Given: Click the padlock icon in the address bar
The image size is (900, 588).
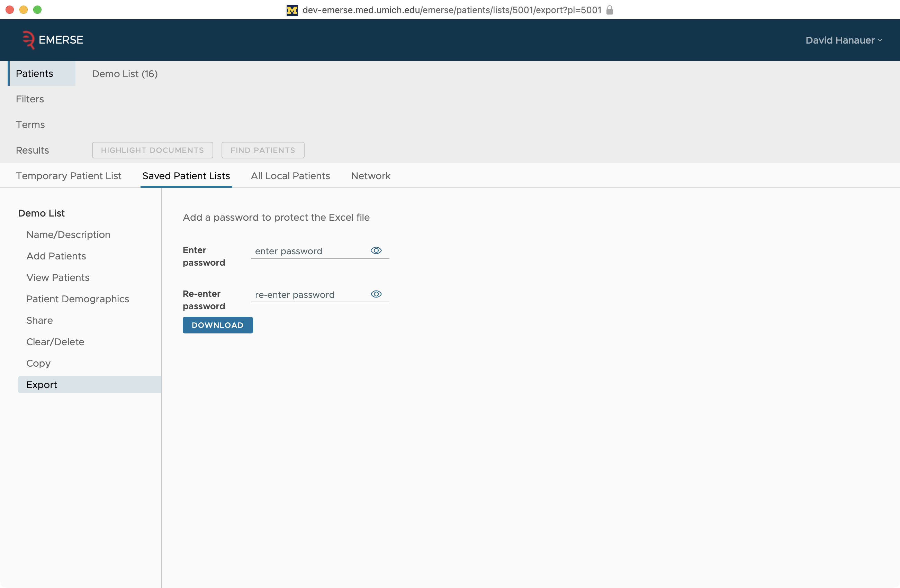Looking at the screenshot, I should 609,10.
